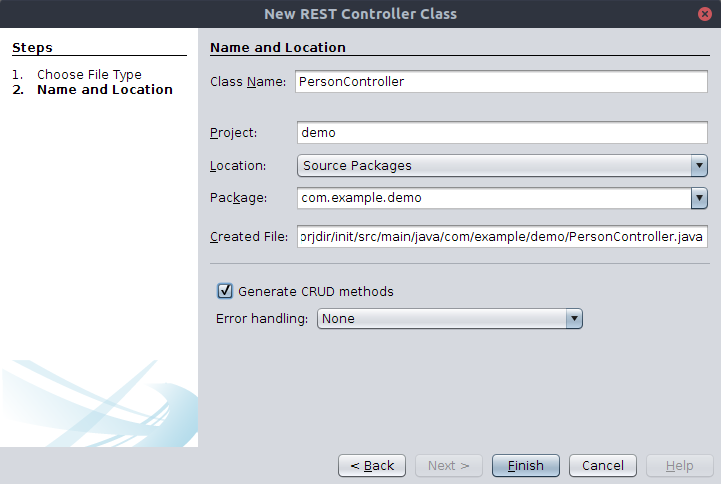Click the Generate CRUD methods label
The height and width of the screenshot is (484, 721).
click(316, 291)
